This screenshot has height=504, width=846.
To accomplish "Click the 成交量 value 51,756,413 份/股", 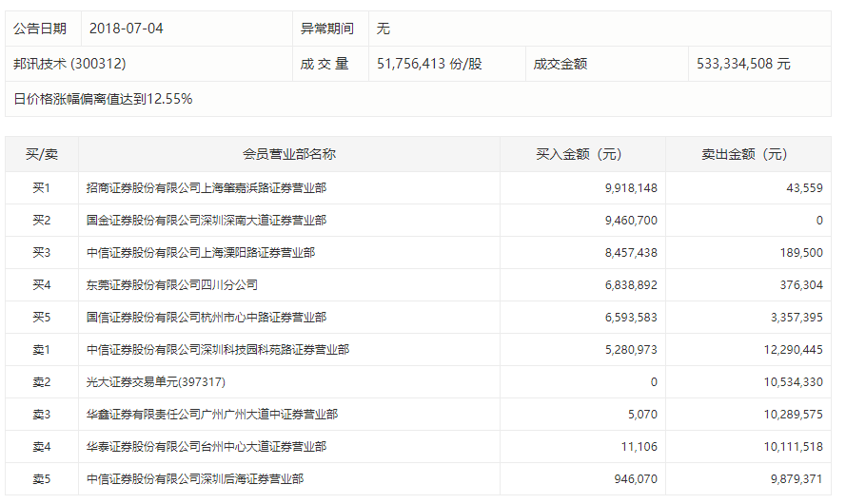I will (429, 64).
